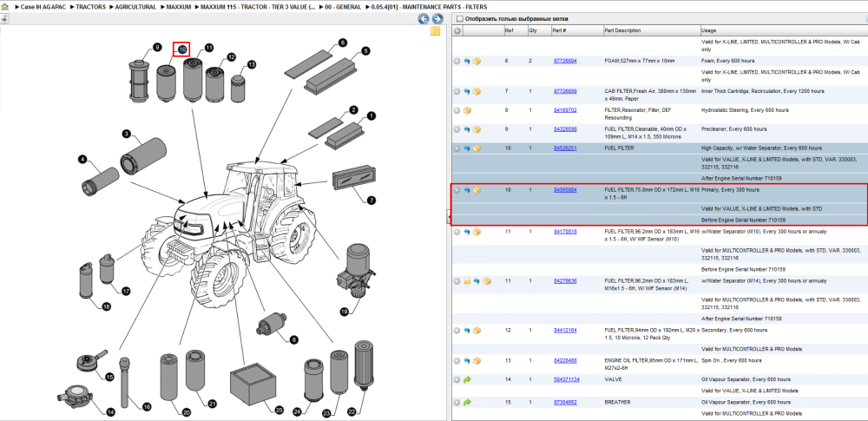Click package box icon for part 84412164
Viewport: 868px width, 421px height.
pyautogui.click(x=477, y=330)
